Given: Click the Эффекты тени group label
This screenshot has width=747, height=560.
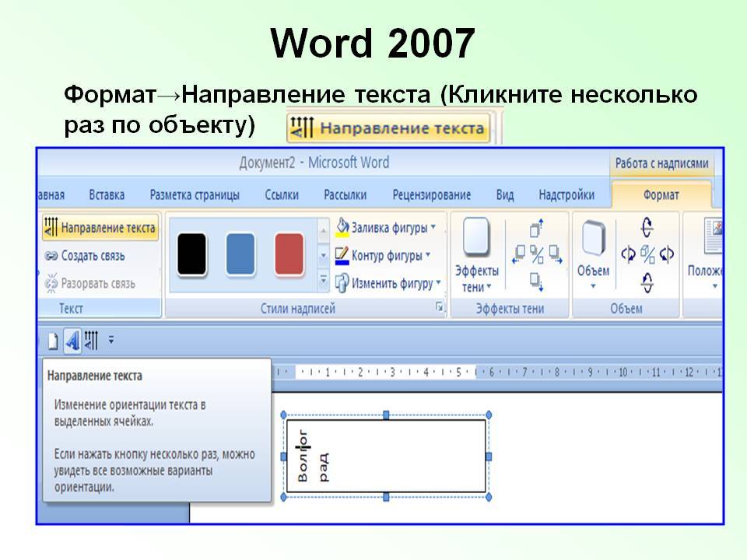Looking at the screenshot, I should pyautogui.click(x=510, y=309).
